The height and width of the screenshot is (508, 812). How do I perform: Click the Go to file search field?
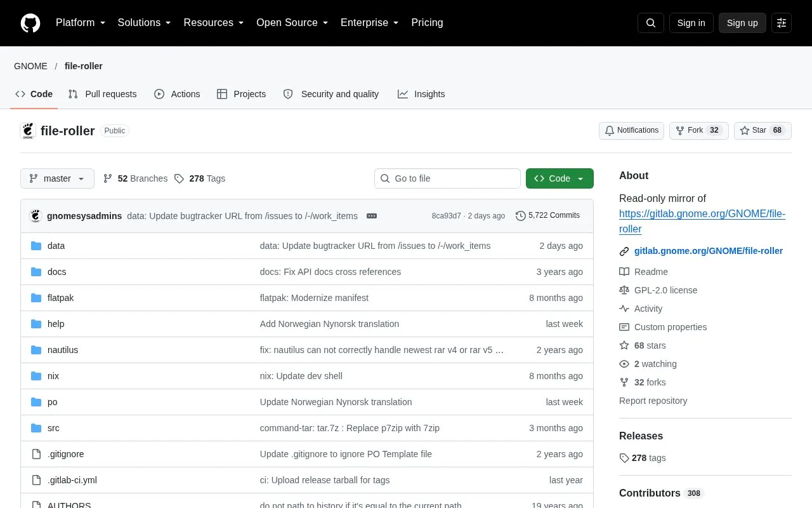point(447,178)
